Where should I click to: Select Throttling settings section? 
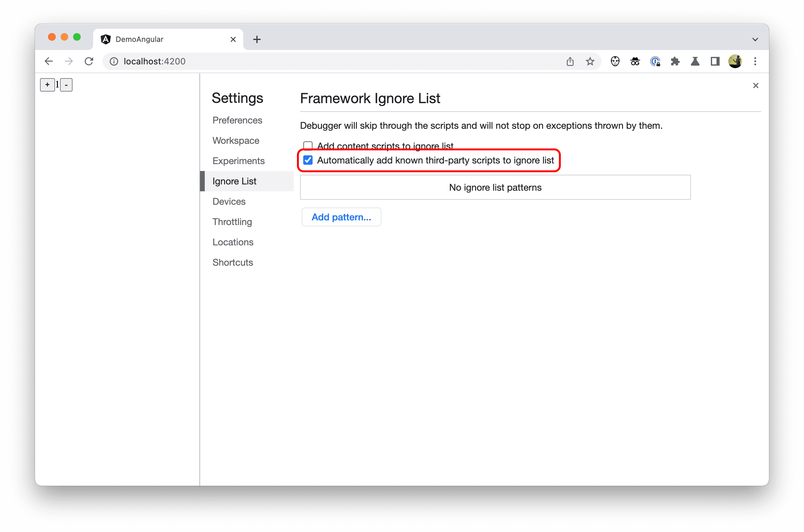(x=233, y=222)
